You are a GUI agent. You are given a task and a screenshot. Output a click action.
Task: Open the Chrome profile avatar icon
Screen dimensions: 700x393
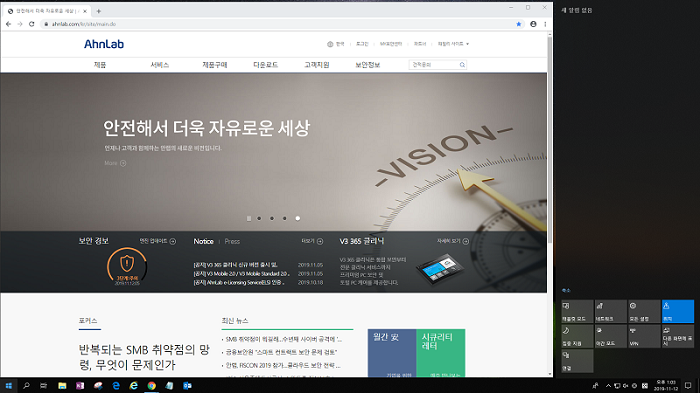click(533, 24)
